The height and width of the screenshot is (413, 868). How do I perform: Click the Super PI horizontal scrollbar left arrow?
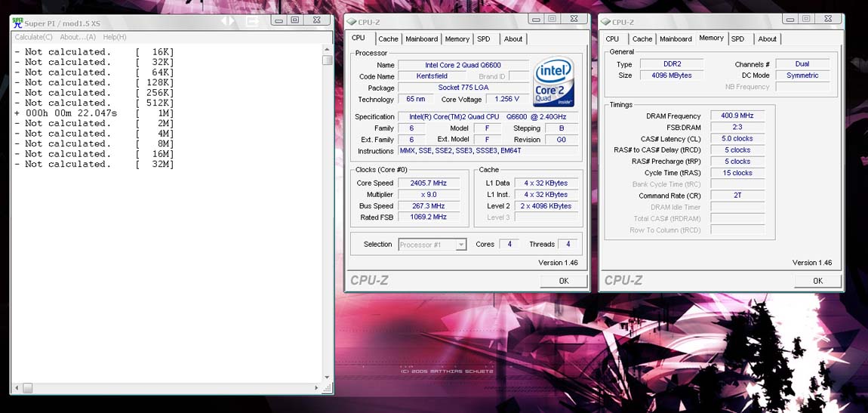point(16,388)
